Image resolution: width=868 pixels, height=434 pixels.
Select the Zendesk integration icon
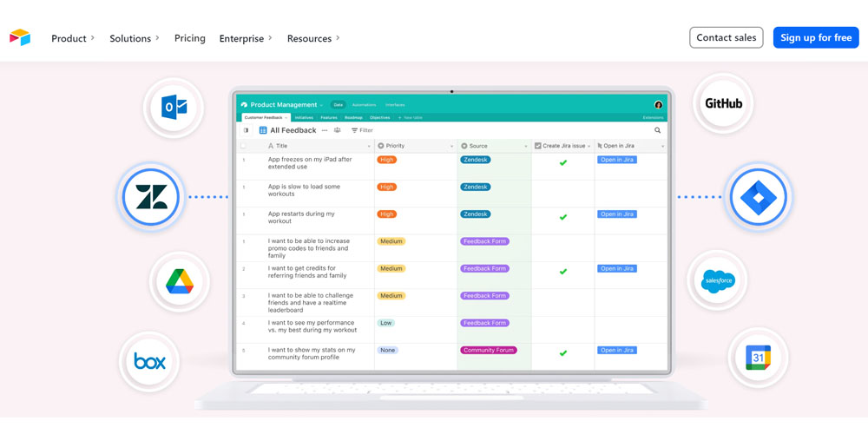[x=151, y=196]
